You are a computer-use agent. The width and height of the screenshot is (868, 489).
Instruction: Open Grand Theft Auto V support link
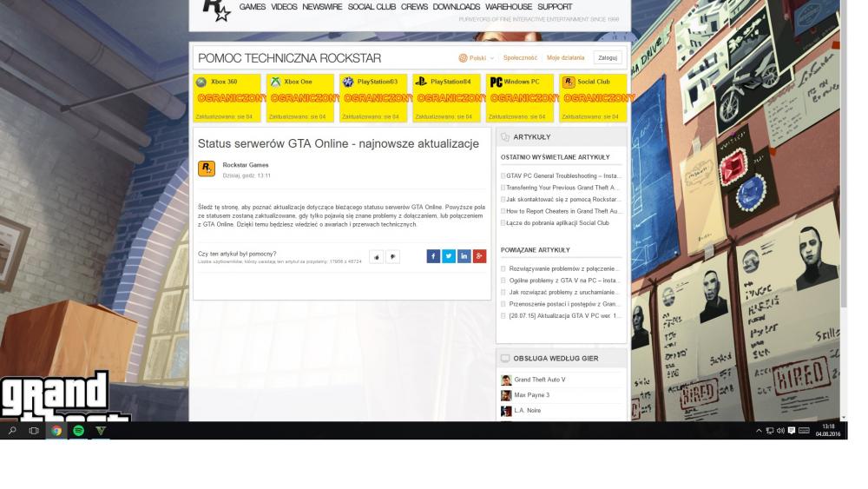point(540,380)
